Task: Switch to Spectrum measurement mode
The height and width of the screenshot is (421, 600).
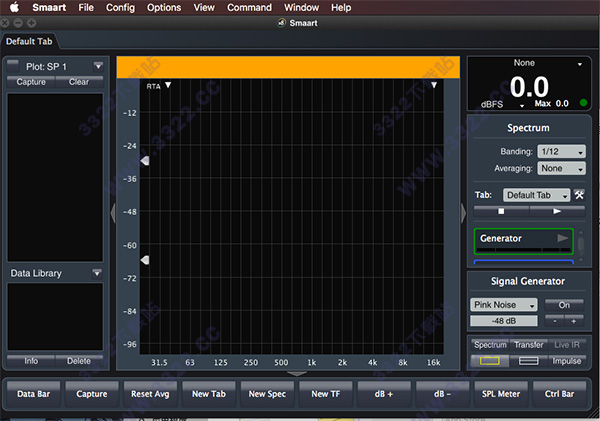Action: pos(490,345)
